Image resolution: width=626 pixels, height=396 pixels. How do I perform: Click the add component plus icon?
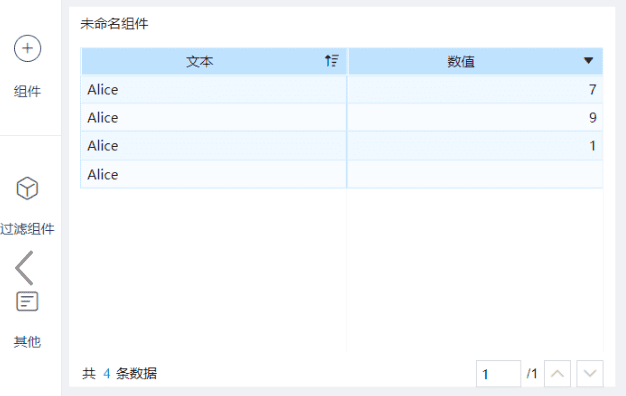(27, 48)
